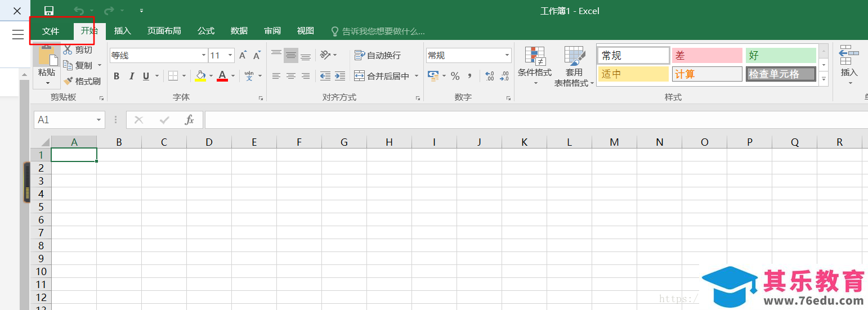This screenshot has width=868, height=310.
Task: Go to the 公式 tab
Action: click(206, 31)
